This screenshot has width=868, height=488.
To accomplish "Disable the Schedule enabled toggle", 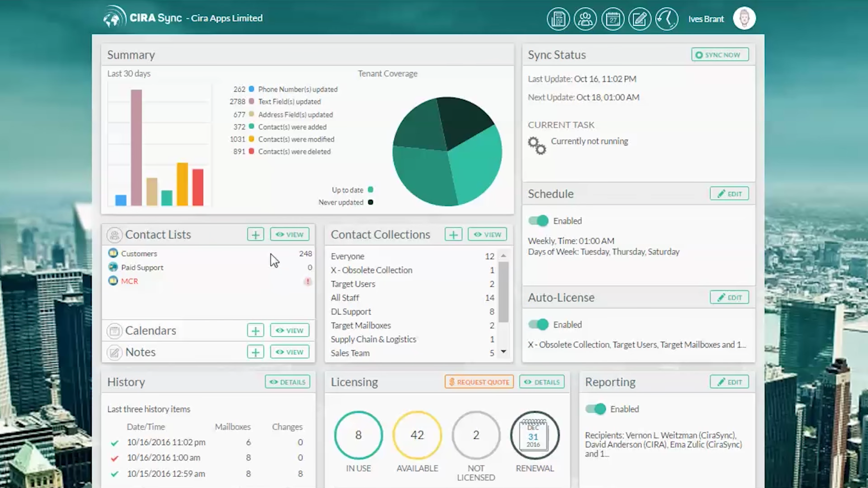I will 539,221.
